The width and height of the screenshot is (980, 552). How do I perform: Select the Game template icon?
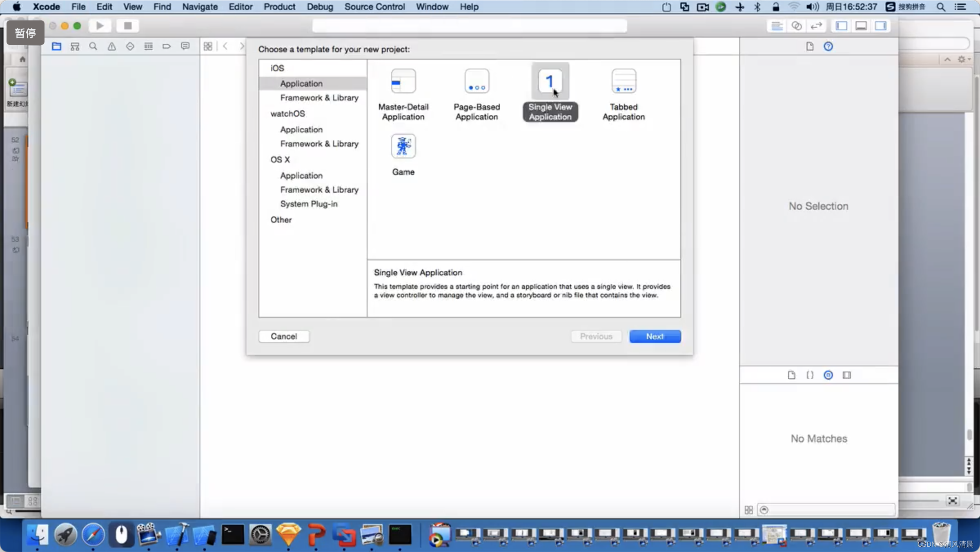coord(403,146)
